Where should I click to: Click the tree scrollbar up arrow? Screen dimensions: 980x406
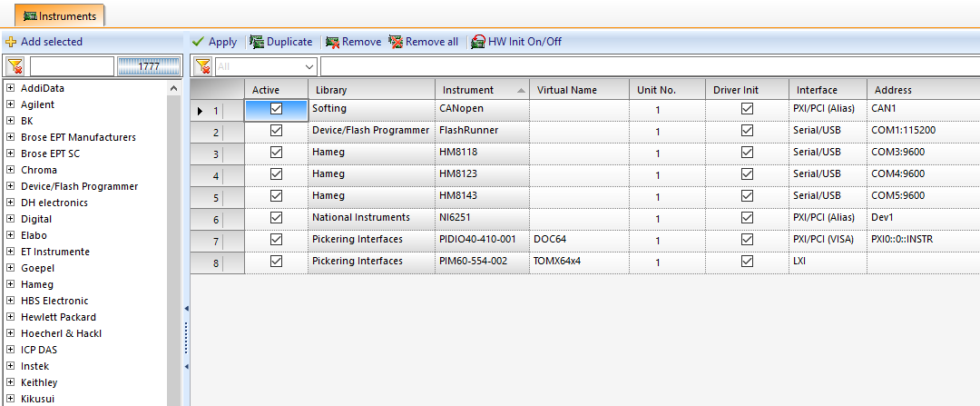tap(173, 89)
